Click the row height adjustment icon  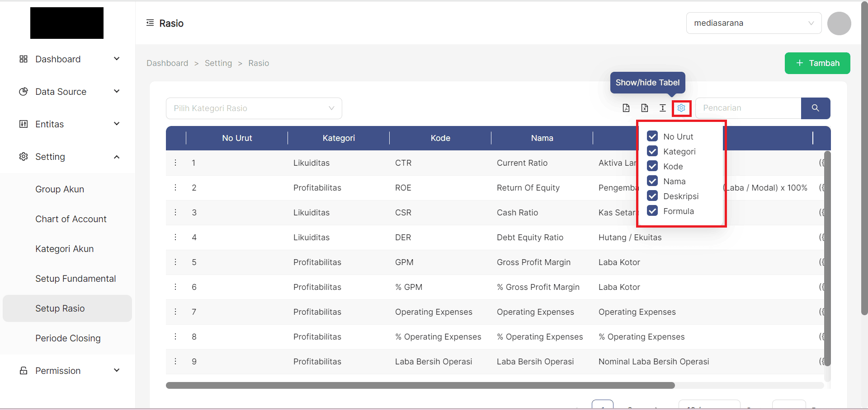tap(663, 108)
